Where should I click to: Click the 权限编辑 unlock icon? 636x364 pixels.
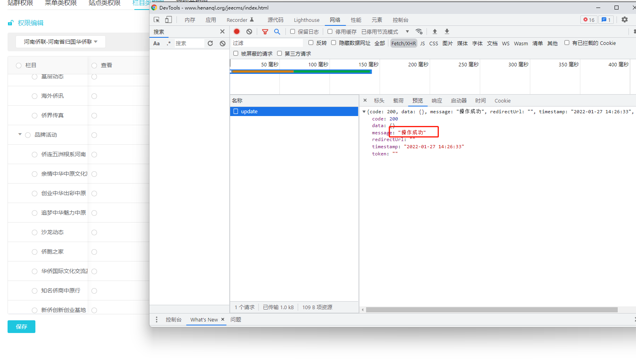(x=11, y=23)
